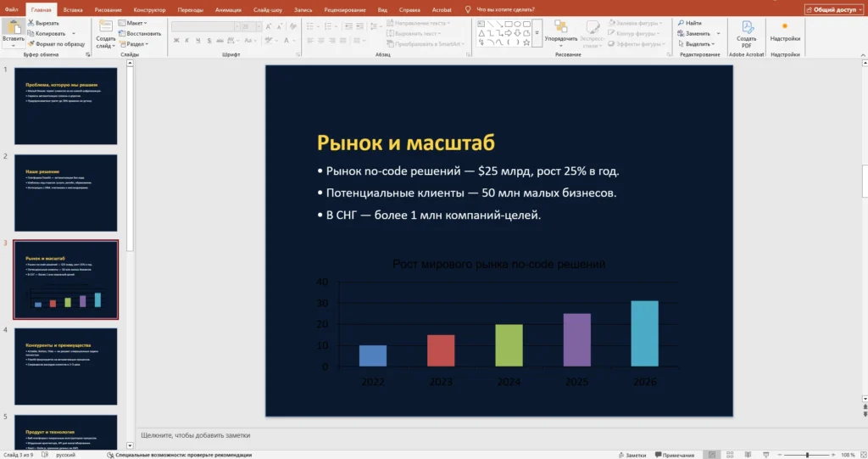Select right arrow shape in gallery

click(509, 33)
